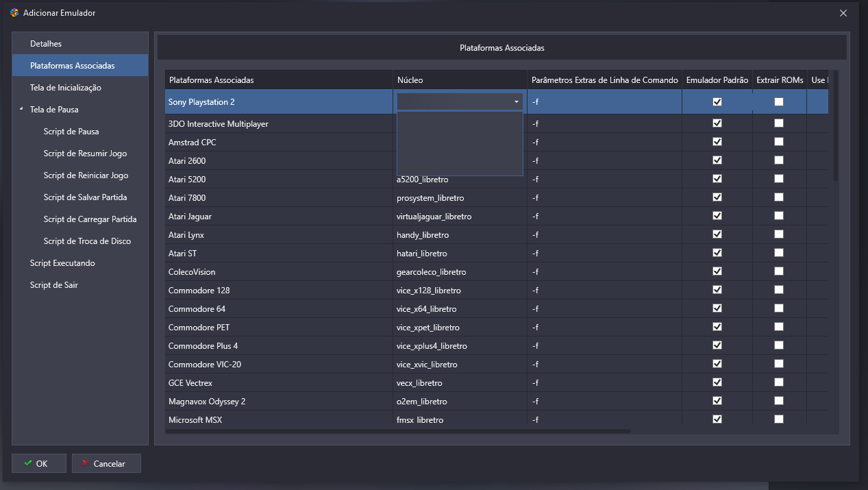868x490 pixels.
Task: Click the Núcleo column header
Action: [460, 80]
